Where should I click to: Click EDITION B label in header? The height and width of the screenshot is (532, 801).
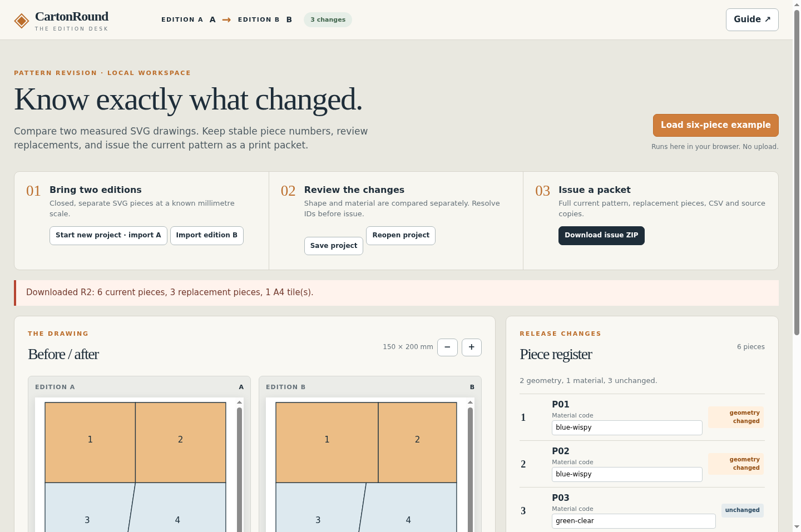[259, 19]
